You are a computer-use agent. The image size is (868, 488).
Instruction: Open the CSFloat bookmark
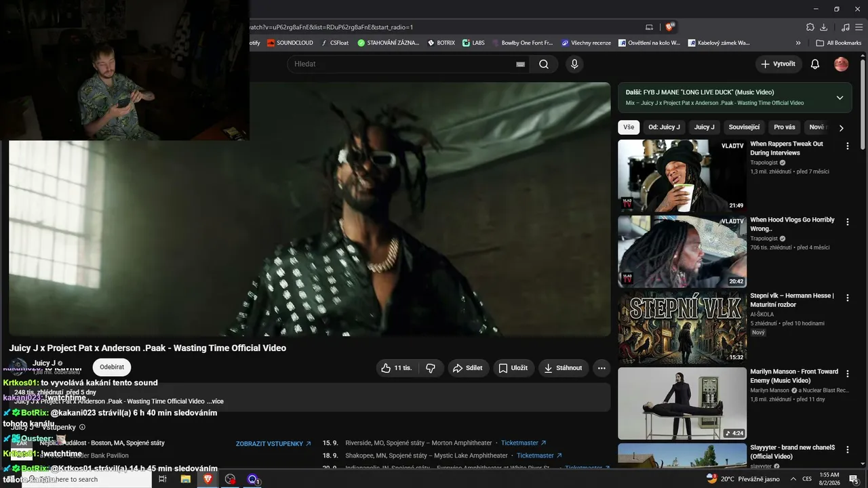tap(334, 43)
